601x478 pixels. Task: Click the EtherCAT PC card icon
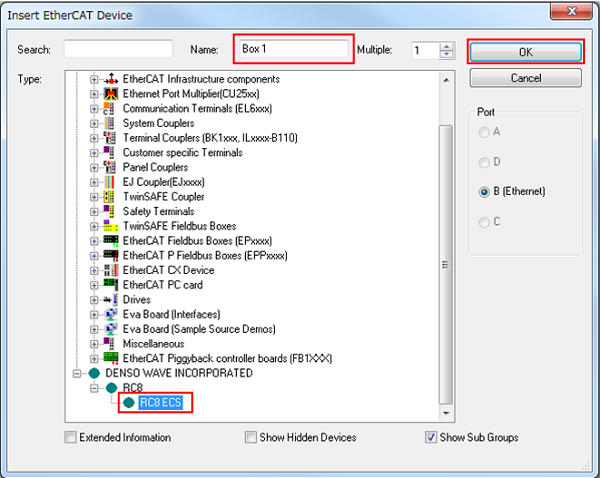click(x=112, y=285)
